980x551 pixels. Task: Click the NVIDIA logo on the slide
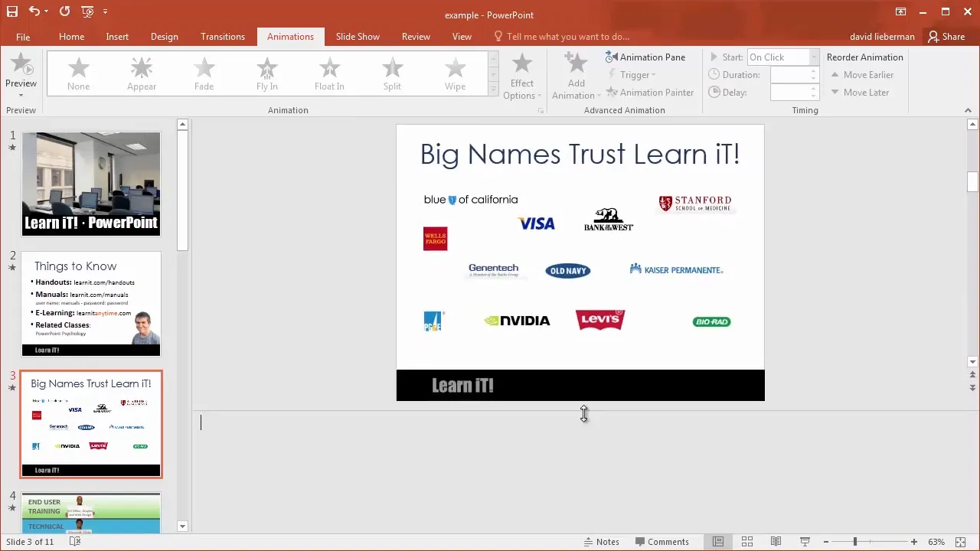pos(517,321)
